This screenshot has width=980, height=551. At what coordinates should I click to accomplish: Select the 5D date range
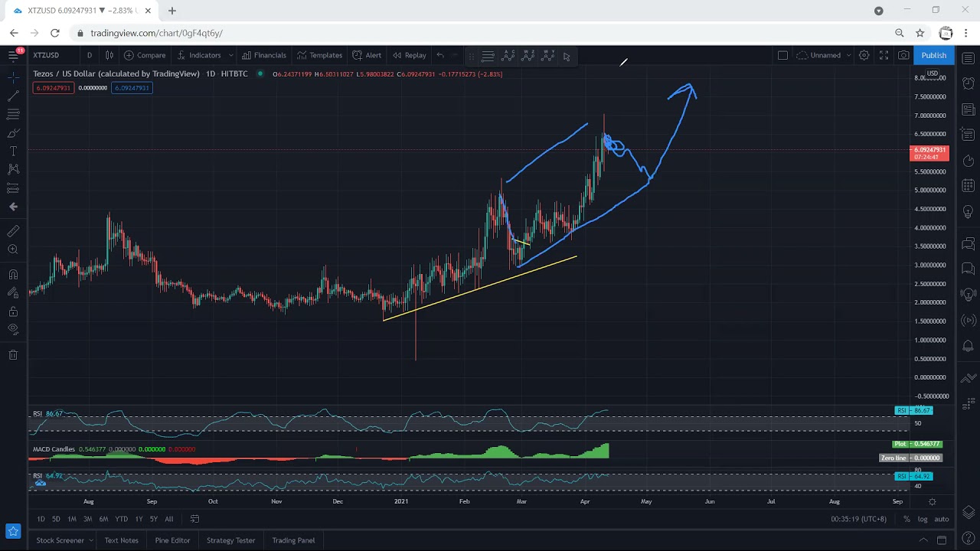pyautogui.click(x=56, y=519)
